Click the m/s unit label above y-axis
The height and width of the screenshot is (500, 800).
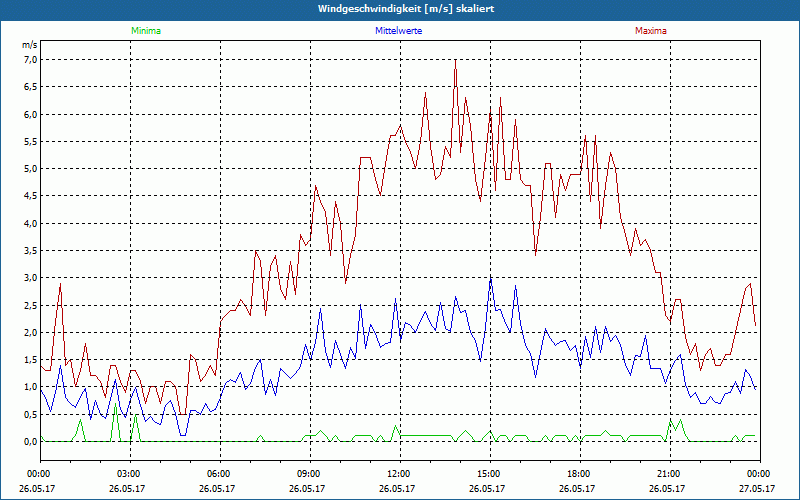(30, 45)
